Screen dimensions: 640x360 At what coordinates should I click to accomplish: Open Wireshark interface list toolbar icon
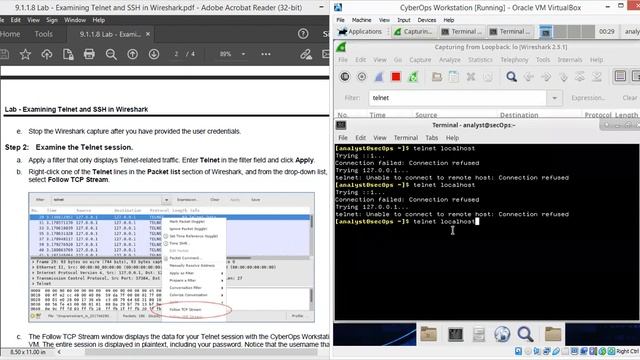[x=345, y=77]
